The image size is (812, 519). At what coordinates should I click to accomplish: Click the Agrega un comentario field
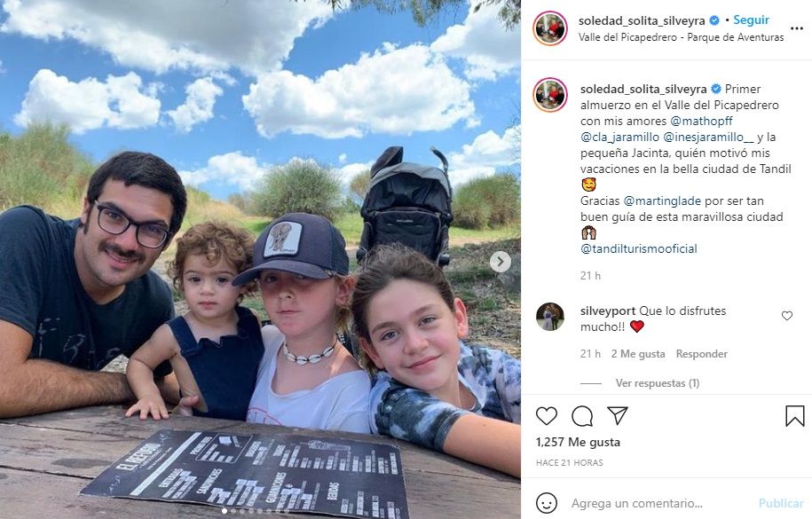coord(659,503)
